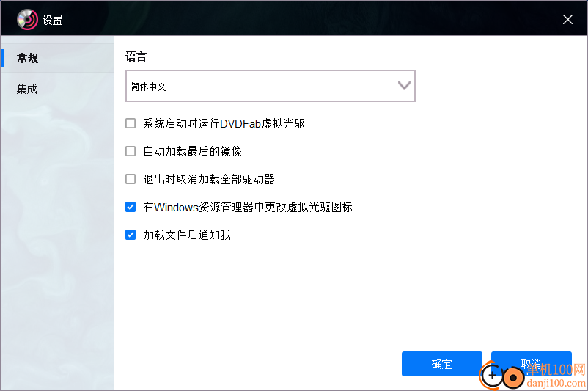Check 退出时取消加载全部驱动器 option

click(131, 179)
